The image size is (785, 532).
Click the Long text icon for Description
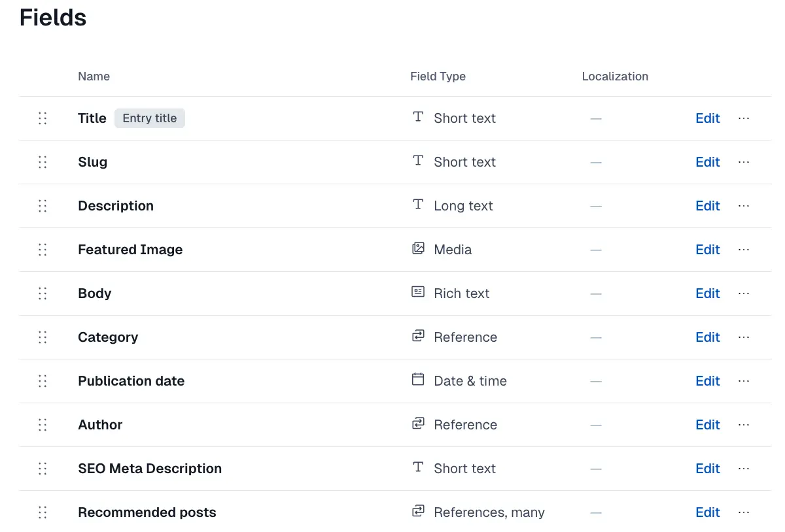[418, 205]
